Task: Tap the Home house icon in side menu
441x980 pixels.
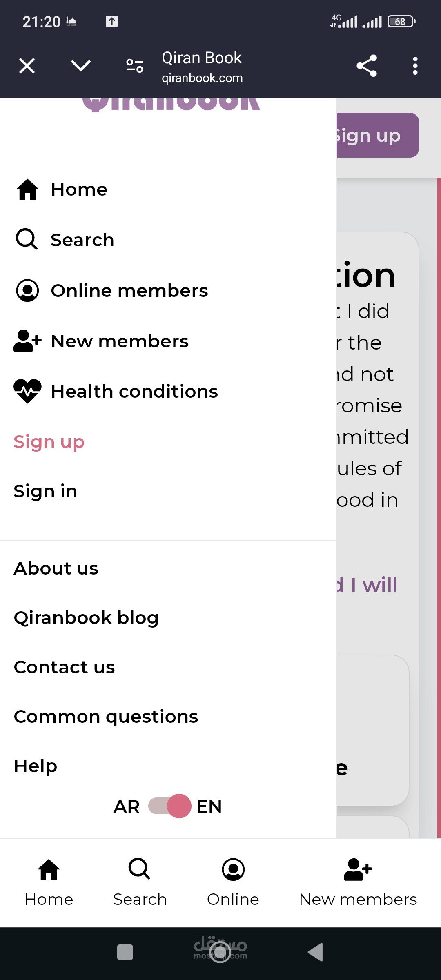Action: click(27, 189)
